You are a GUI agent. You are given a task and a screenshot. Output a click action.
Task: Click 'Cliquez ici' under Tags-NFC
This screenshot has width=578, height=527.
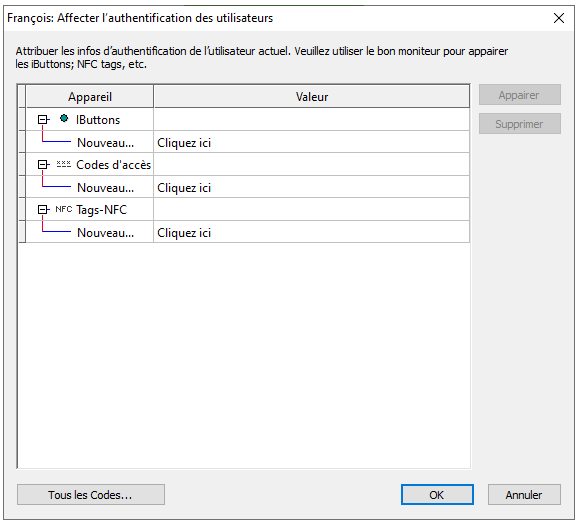pyautogui.click(x=184, y=233)
